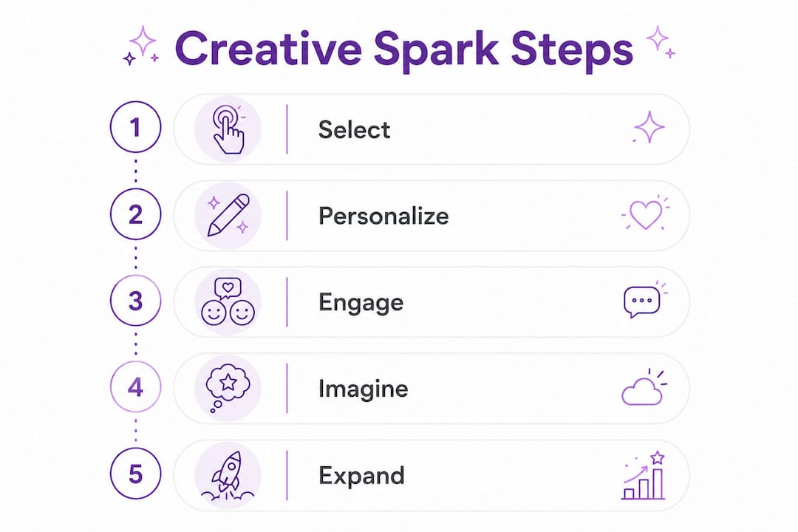Click the Engage step label
798x532 pixels.
(361, 304)
